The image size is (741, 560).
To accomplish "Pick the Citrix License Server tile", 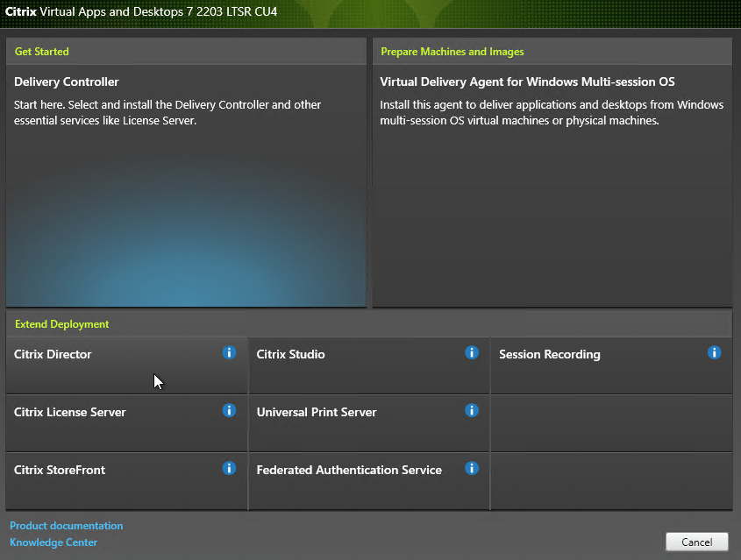I will tap(126, 423).
